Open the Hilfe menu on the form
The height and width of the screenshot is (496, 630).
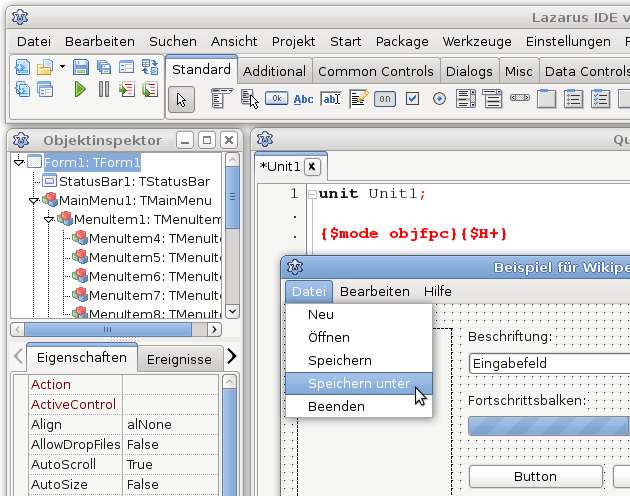(438, 291)
